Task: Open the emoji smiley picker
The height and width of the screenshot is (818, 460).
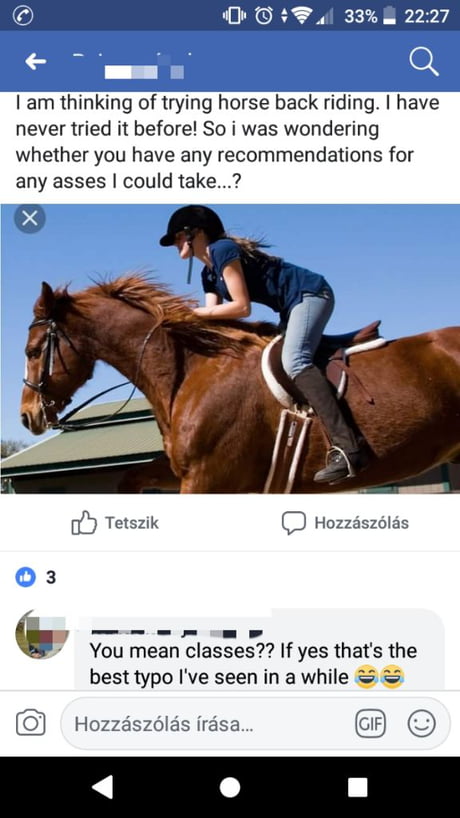Action: click(421, 724)
